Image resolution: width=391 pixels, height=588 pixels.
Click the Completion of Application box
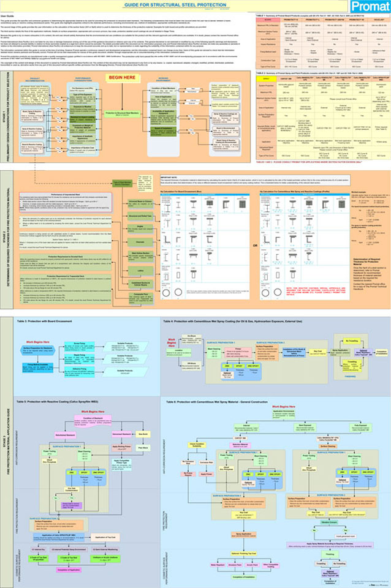[x=69, y=570]
